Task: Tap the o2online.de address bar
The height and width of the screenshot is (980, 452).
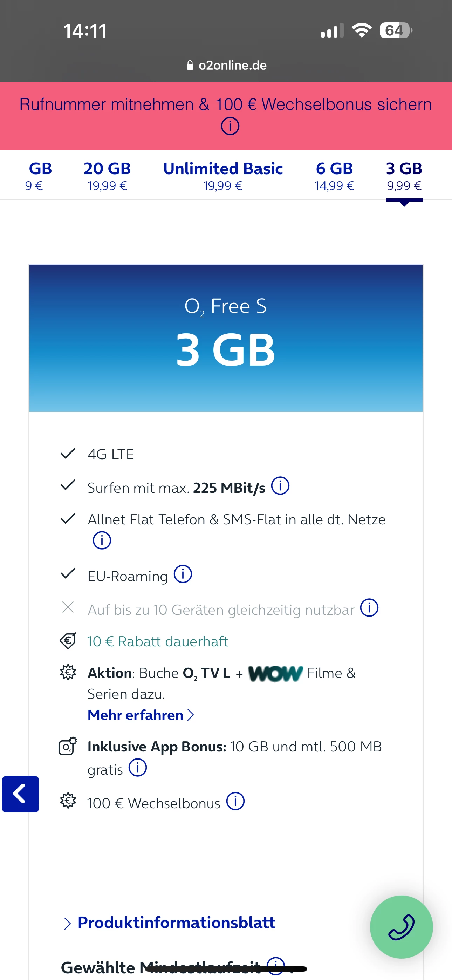Action: pos(227,65)
